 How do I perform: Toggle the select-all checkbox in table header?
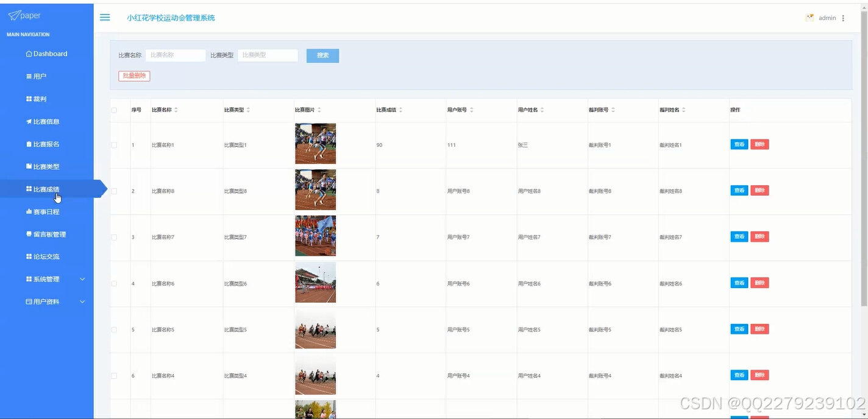[x=114, y=109]
